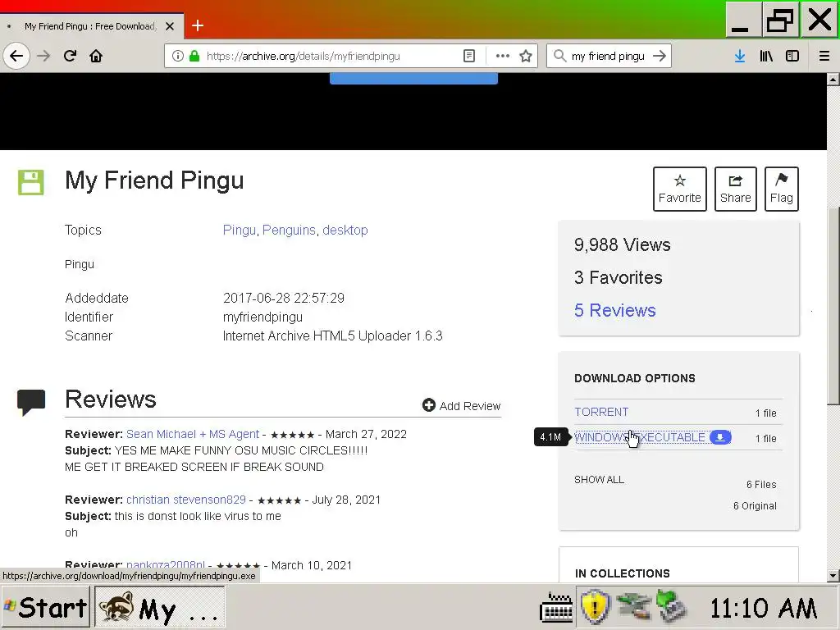Flag this item
The image size is (840, 630).
click(782, 189)
